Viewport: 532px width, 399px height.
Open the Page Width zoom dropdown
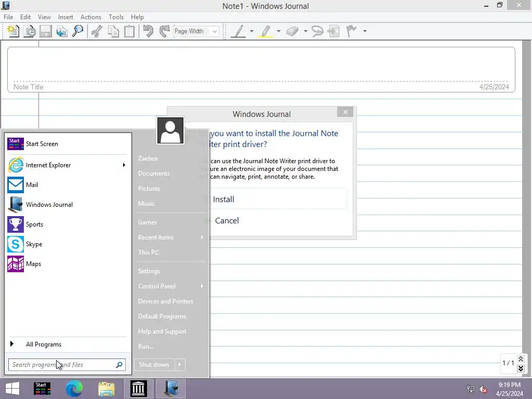[x=215, y=31]
